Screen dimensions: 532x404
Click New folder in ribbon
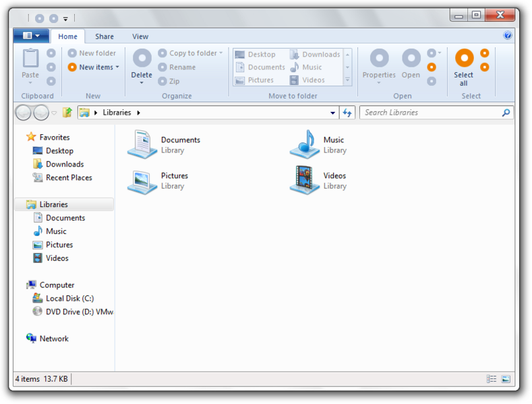92,53
